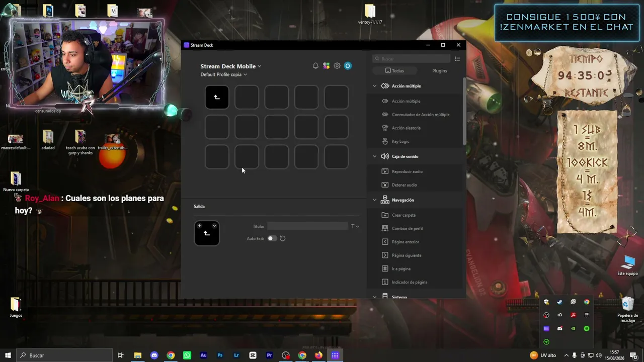This screenshot has height=362, width=644.
Task: Collapse the Sistema category
Action: [x=374, y=297]
